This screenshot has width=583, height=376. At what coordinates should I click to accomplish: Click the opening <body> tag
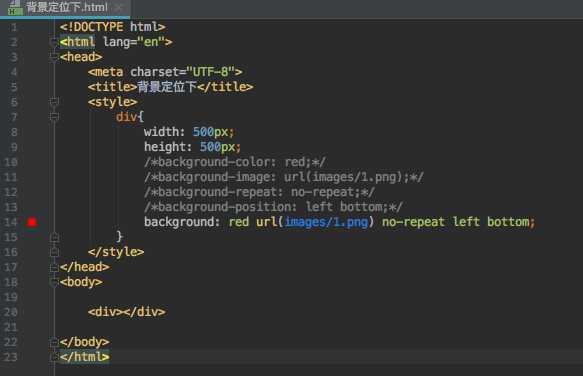[81, 282]
